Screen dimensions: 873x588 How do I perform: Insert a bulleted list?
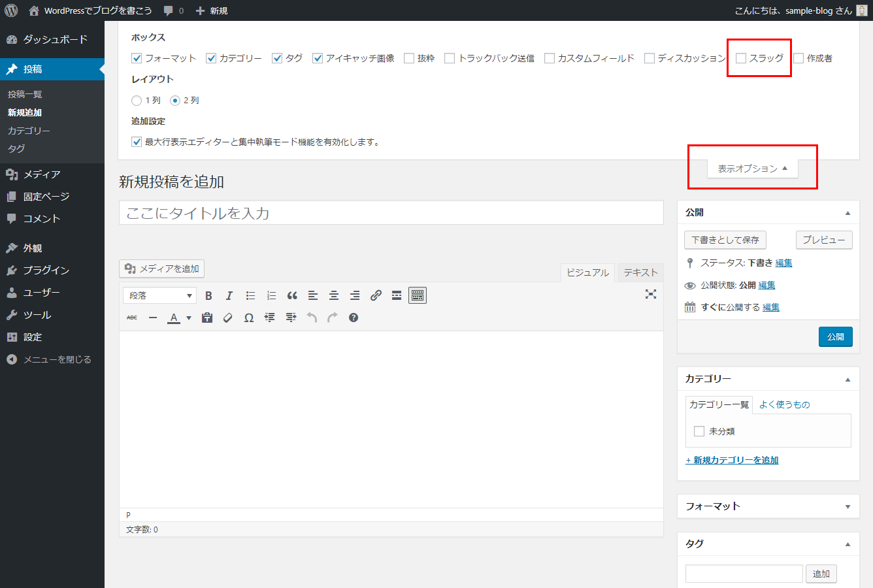(250, 295)
